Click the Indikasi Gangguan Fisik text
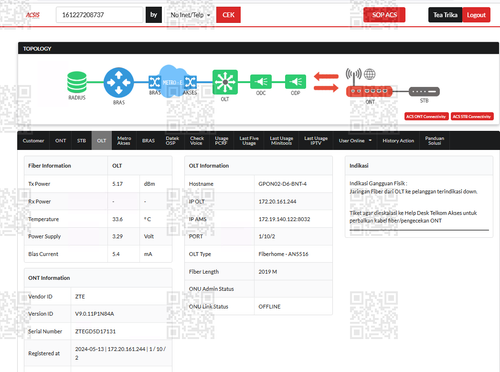Screen dimensions: 500x372 (x=378, y=183)
